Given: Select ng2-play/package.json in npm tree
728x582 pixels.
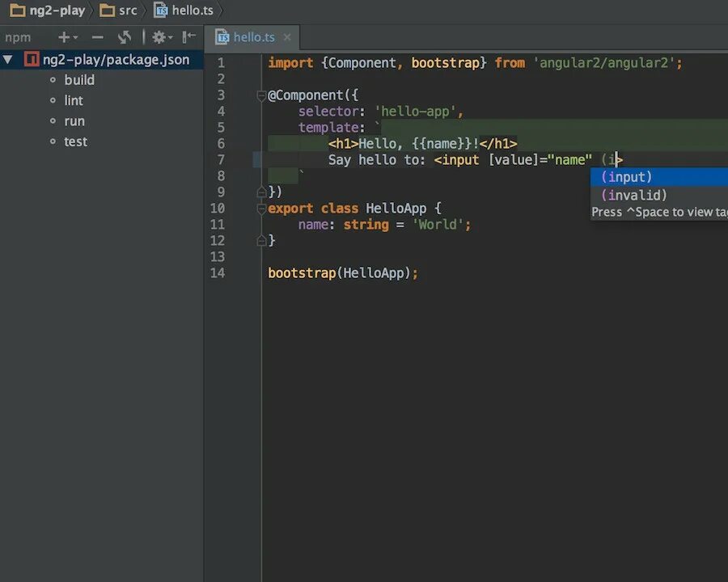Looking at the screenshot, I should (102, 59).
